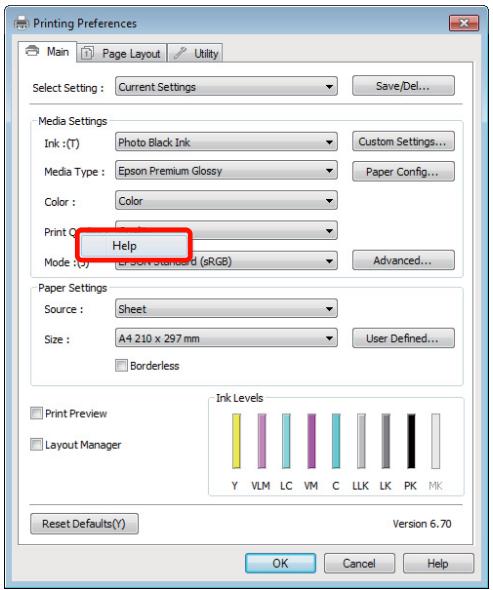Image resolution: width=493 pixels, height=590 pixels.
Task: Enable the Borderless checkbox
Action: (x=121, y=365)
